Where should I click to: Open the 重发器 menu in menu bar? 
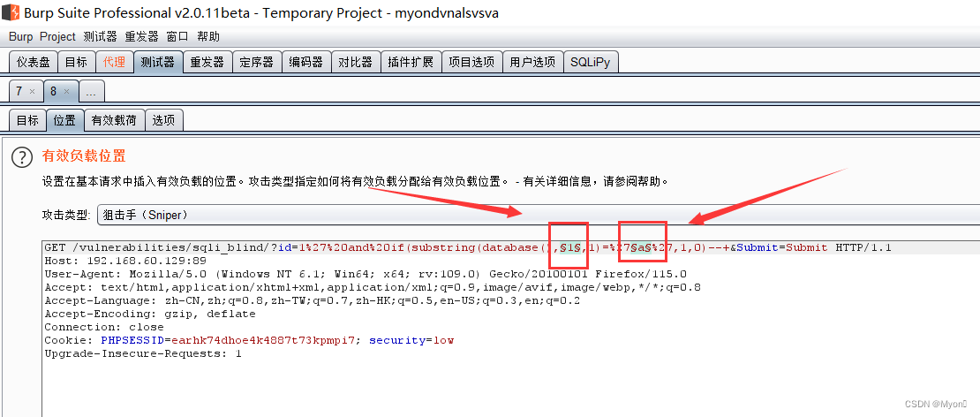click(x=142, y=37)
